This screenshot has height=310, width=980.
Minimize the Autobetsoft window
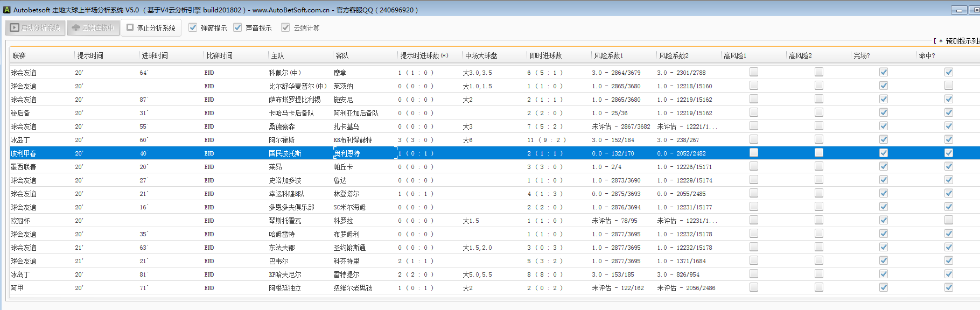pyautogui.click(x=958, y=10)
